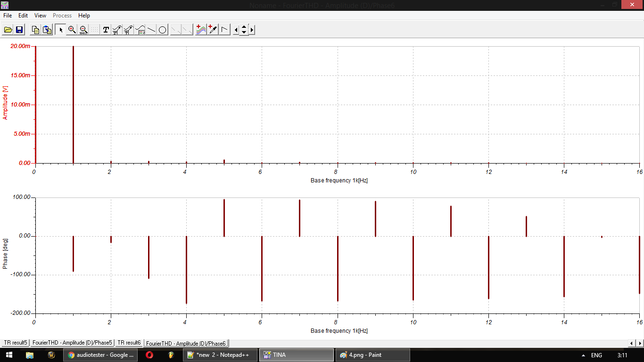Screen dimensions: 644x362
Task: Click the Save diskette icon
Action: pos(19,30)
